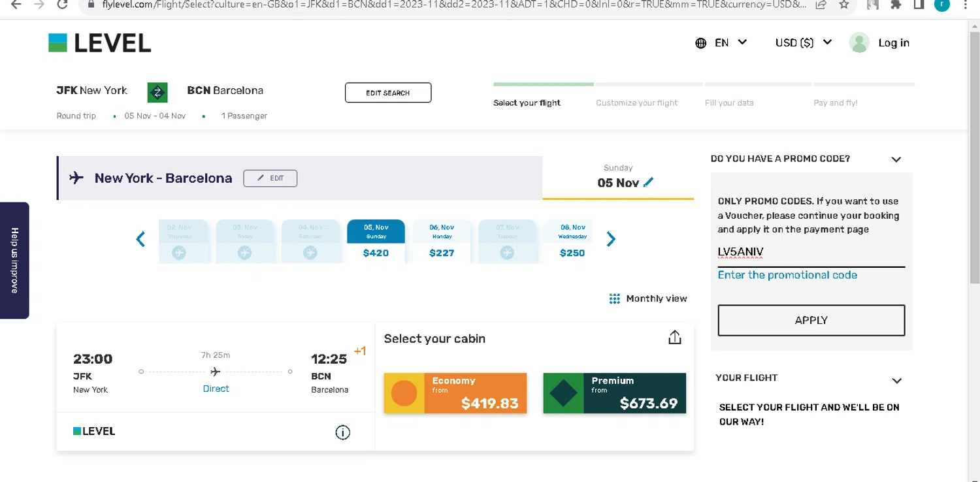Click the address bar URL
This screenshot has height=482, width=980.
(x=454, y=5)
